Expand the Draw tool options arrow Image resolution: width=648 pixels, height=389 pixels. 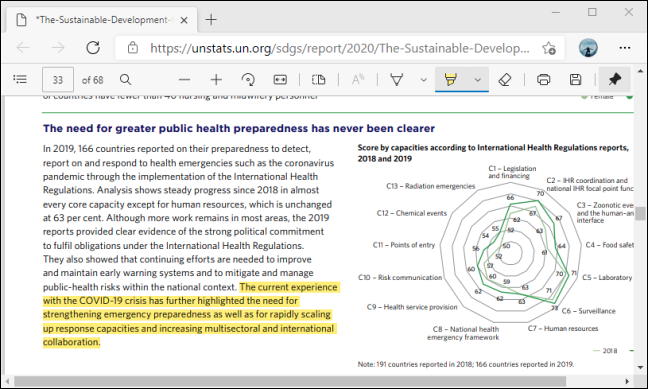[424, 80]
